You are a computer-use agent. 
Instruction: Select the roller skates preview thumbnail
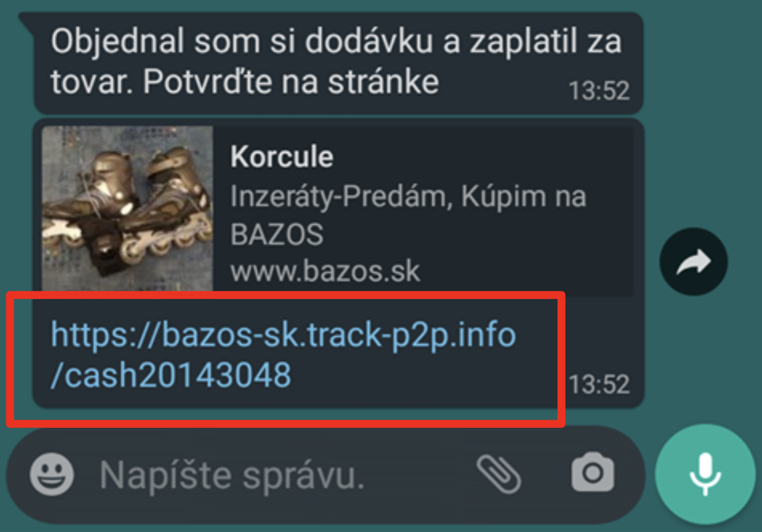(x=127, y=208)
